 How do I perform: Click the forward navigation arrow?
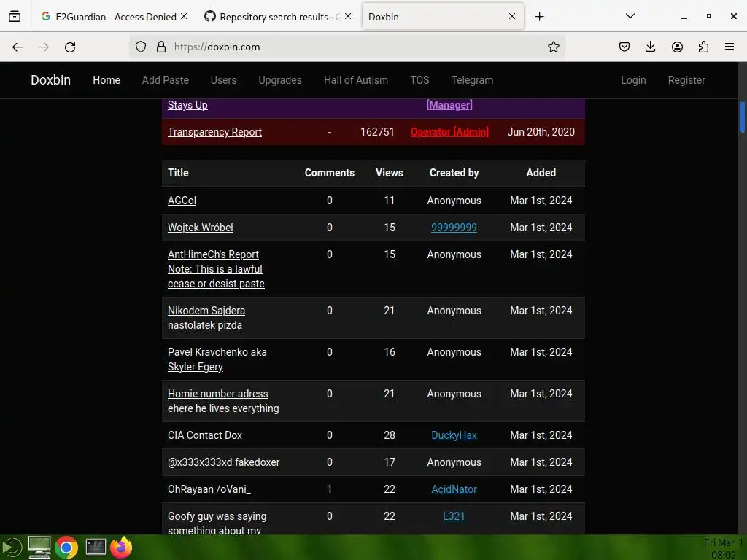(x=44, y=47)
